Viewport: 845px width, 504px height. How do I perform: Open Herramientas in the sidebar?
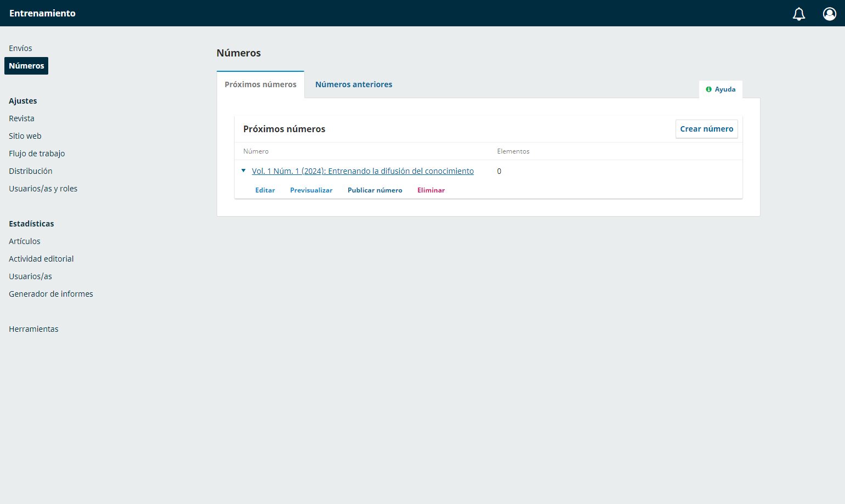[x=33, y=329]
